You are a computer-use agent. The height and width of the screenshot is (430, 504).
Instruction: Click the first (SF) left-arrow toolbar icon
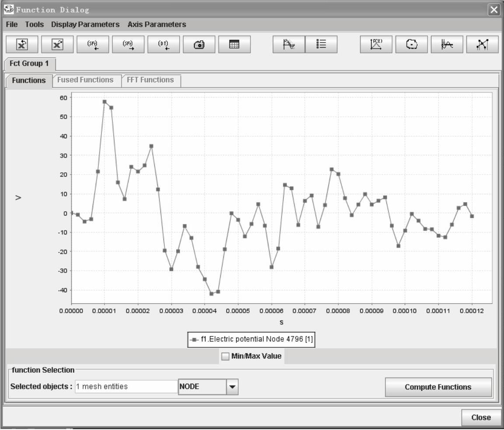click(93, 44)
